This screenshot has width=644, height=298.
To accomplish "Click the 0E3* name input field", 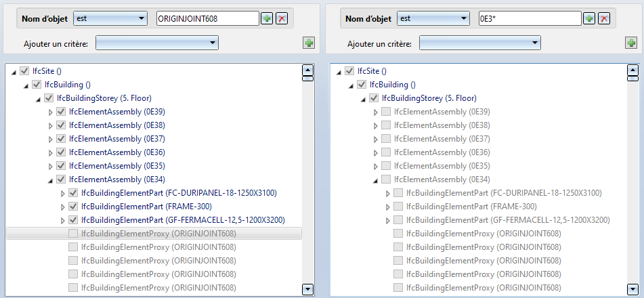I will pos(530,18).
